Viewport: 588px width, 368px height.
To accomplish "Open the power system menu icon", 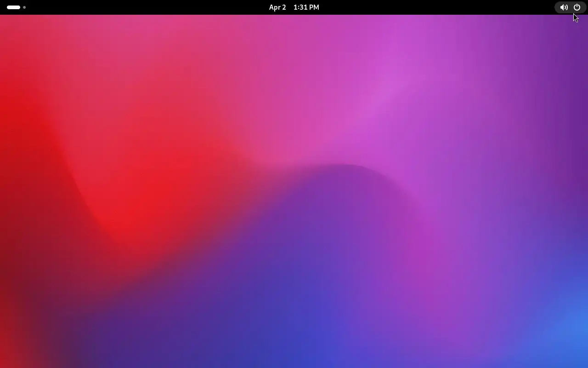I will 577,7.
